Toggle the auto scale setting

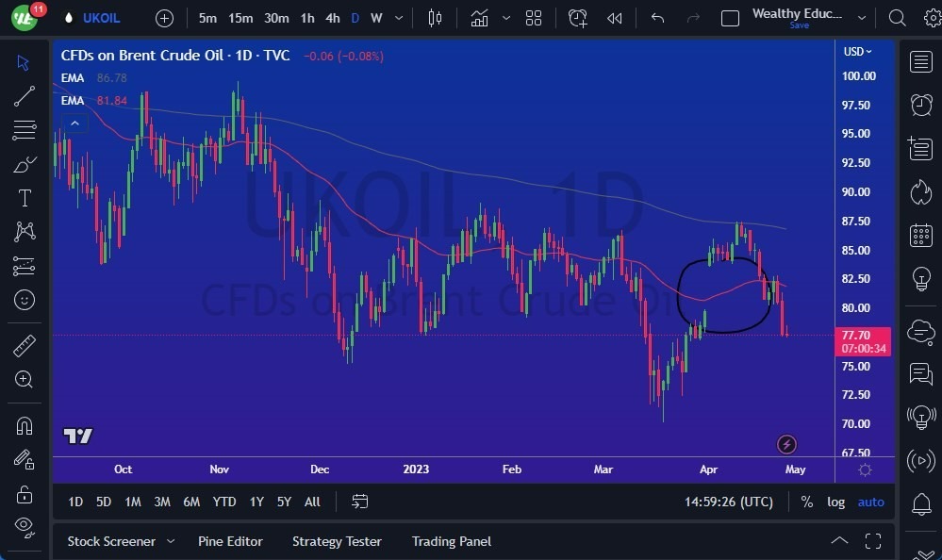pyautogui.click(x=869, y=502)
